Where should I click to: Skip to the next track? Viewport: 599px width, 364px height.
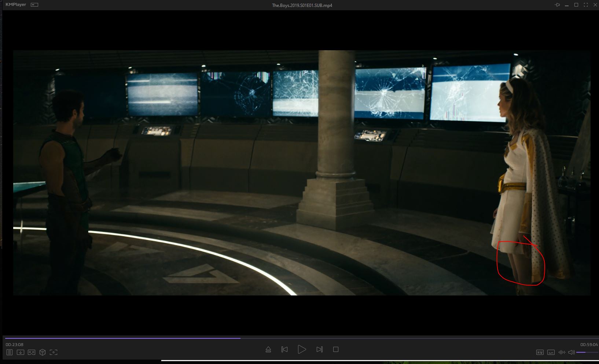[x=319, y=350]
